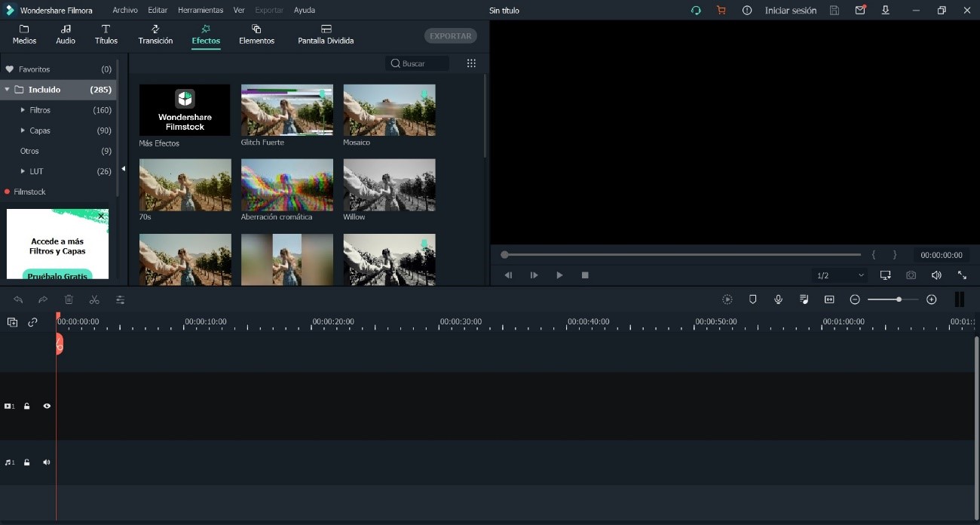This screenshot has height=525, width=980.
Task: Open the shopping cart icon in title bar
Action: [x=721, y=11]
